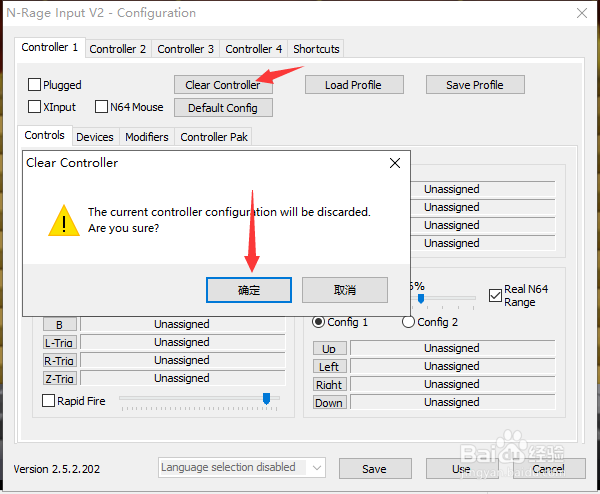
Task: Click Unassigned field beside Z-Trig
Action: (182, 378)
